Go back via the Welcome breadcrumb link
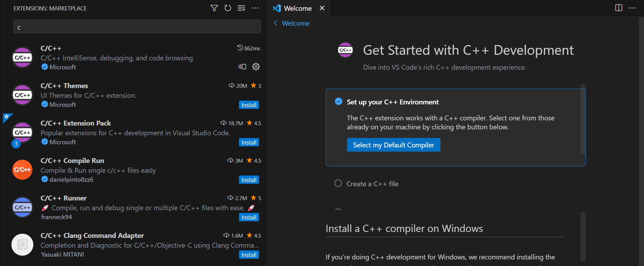 (x=295, y=23)
